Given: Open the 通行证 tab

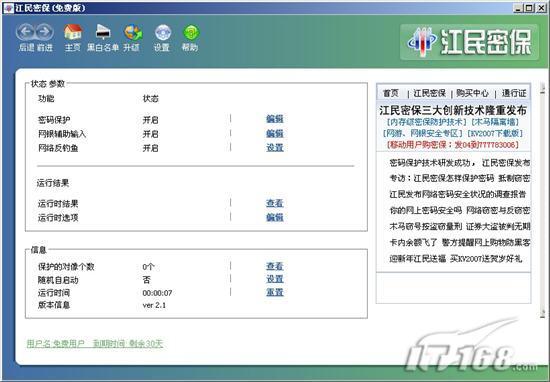Looking at the screenshot, I should pos(514,93).
